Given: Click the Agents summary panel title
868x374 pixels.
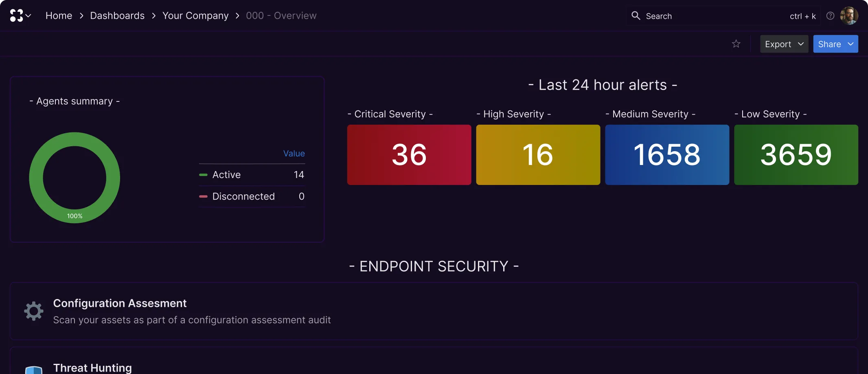Looking at the screenshot, I should click(75, 101).
